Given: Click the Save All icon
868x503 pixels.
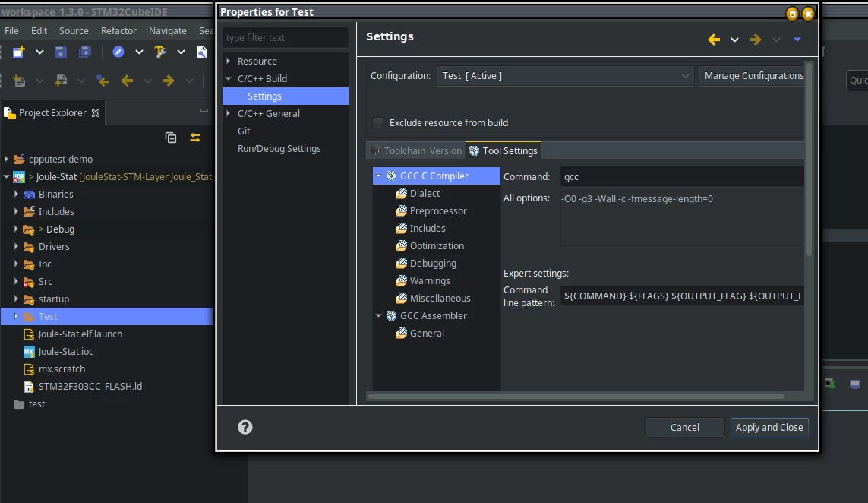Looking at the screenshot, I should pyautogui.click(x=85, y=52).
